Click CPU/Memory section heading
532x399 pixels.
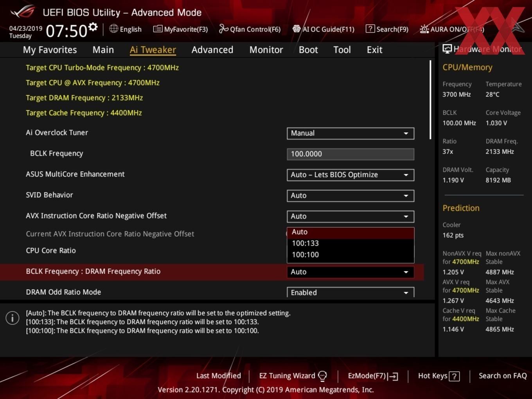pos(467,67)
